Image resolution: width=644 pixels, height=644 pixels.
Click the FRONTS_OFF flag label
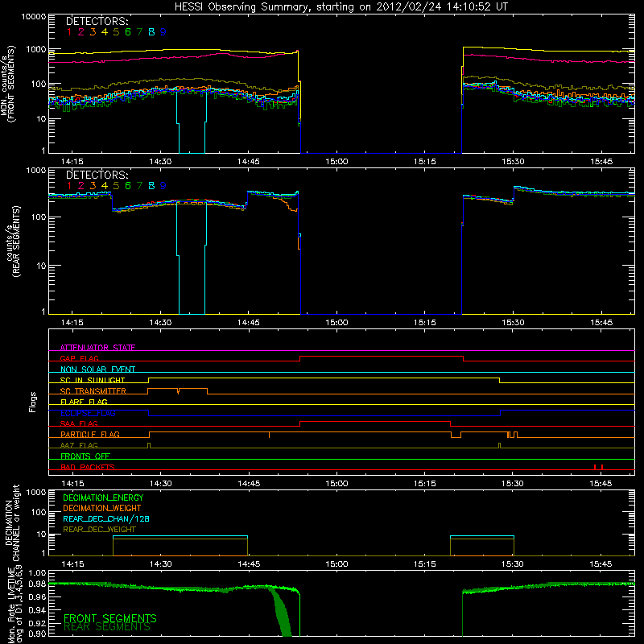(85, 456)
